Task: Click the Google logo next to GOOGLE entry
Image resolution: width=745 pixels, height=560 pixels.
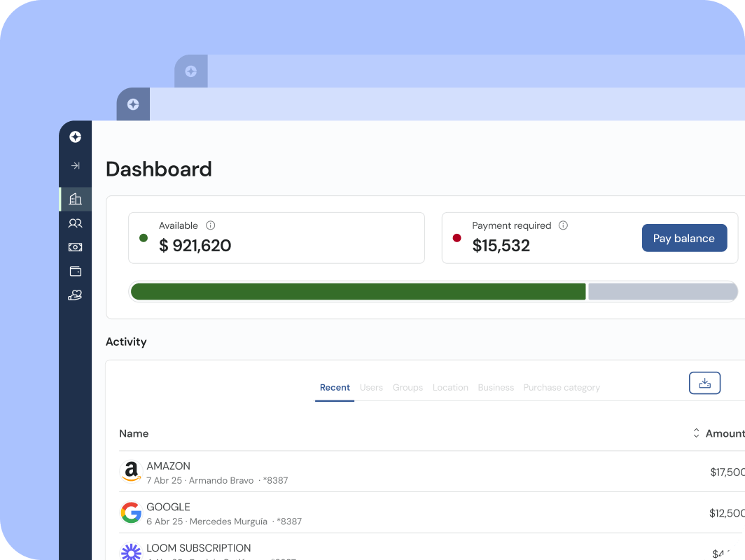Action: 130,512
